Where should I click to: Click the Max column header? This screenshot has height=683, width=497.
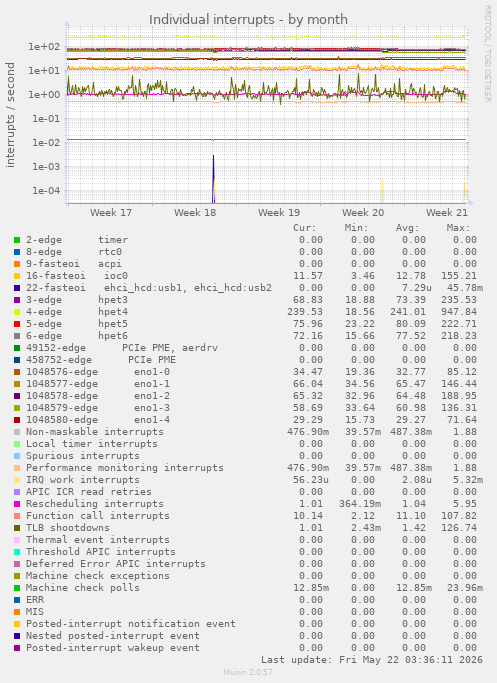click(458, 228)
